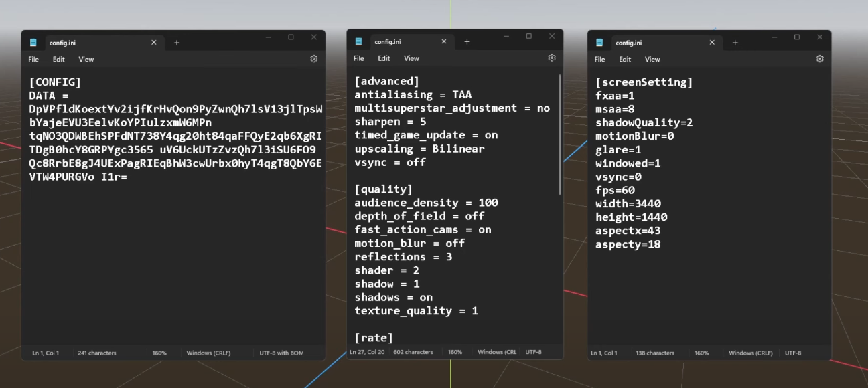Click the Notepad logo in the right title bar
Screen dimensions: 868x388
click(599, 41)
